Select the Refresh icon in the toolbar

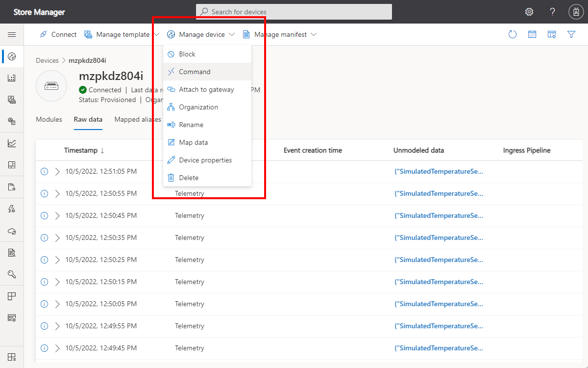pos(513,34)
